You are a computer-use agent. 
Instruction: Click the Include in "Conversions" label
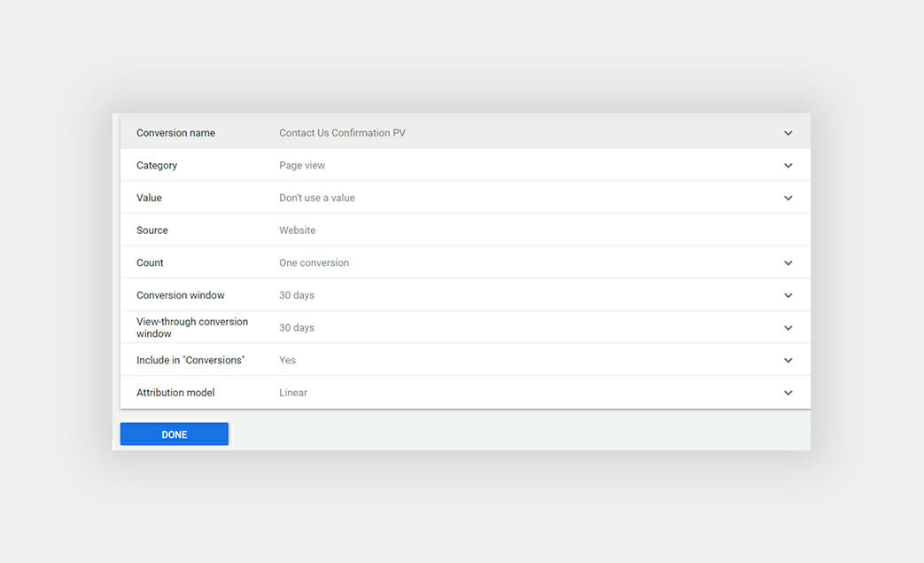(190, 360)
